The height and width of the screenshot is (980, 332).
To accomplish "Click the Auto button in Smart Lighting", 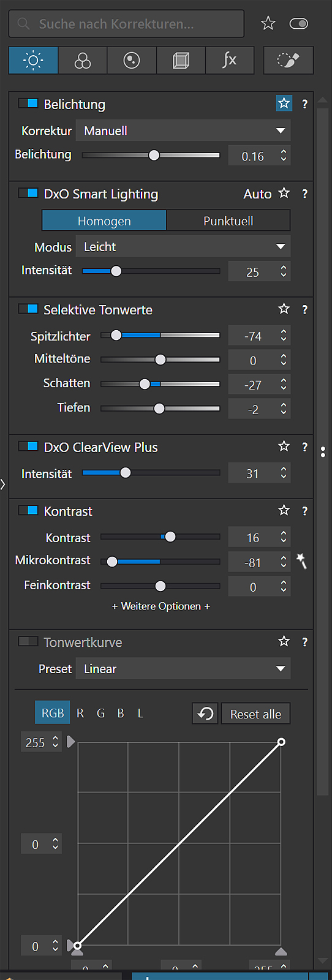I will tap(257, 194).
